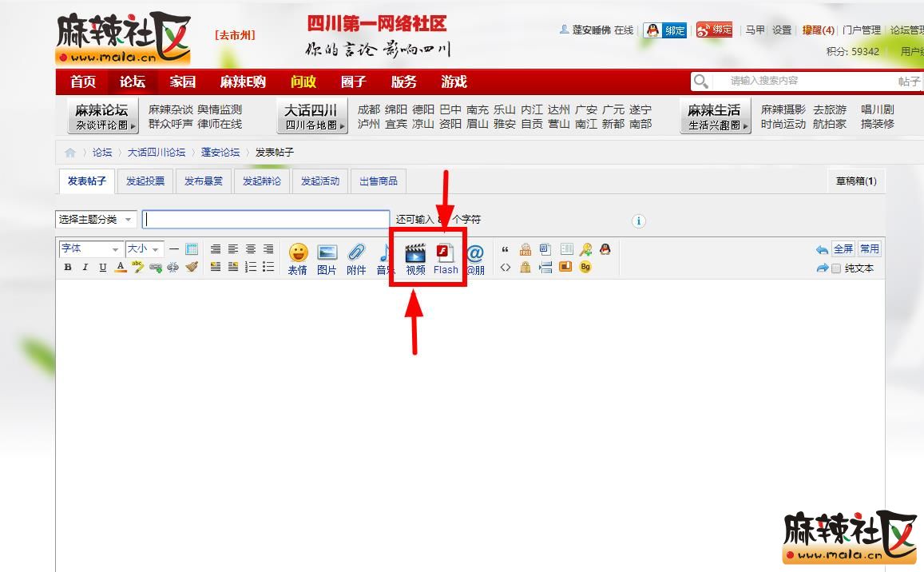Open the 蓬安论坛 breadcrumb link
This screenshot has width=924, height=572.
coord(220,152)
